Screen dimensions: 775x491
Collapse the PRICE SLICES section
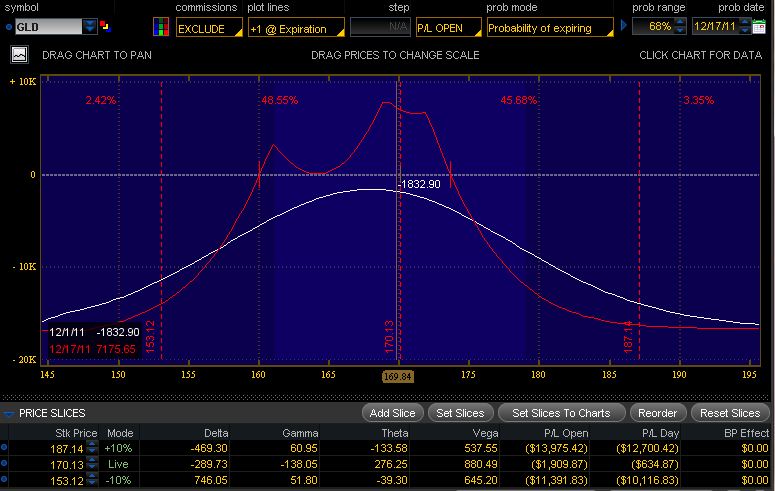pyautogui.click(x=8, y=413)
